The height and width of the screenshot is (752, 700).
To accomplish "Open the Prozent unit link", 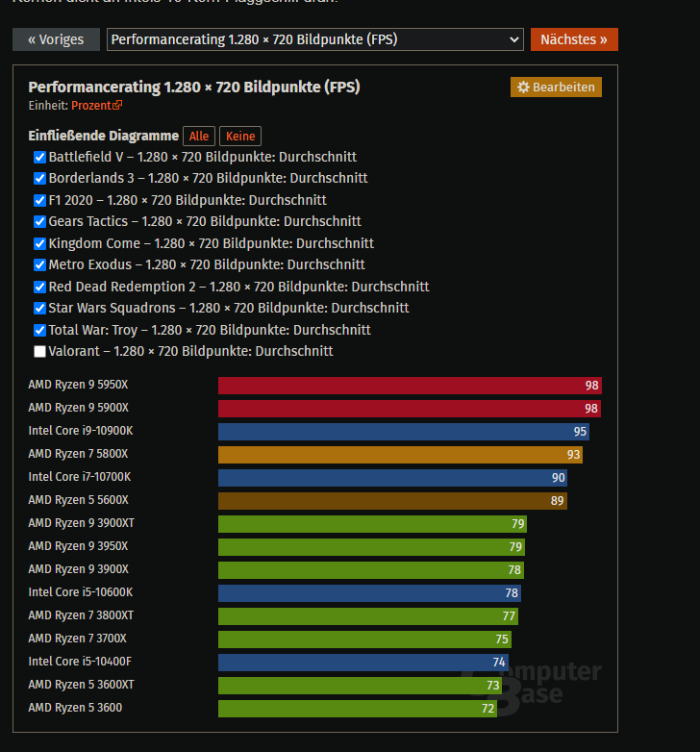I will (91, 105).
